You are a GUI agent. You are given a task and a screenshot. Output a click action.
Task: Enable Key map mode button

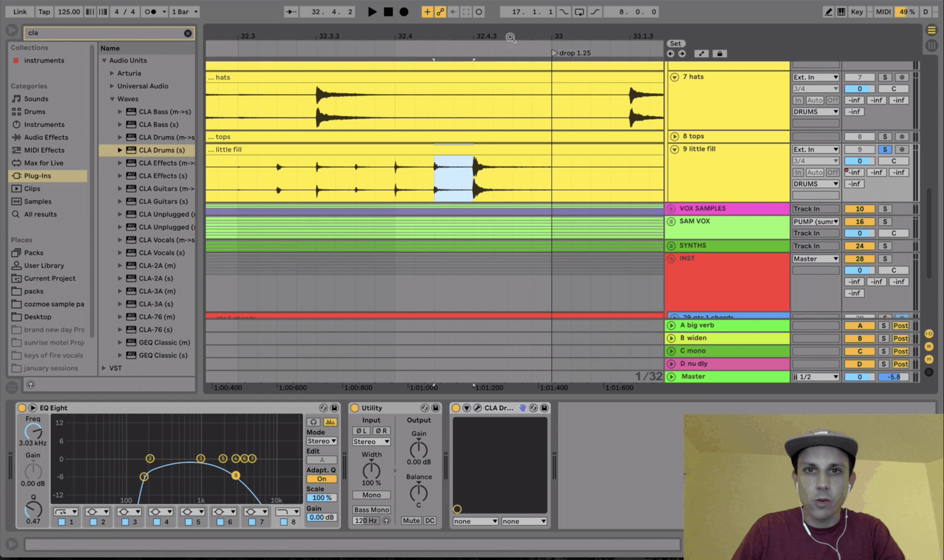pos(857,12)
